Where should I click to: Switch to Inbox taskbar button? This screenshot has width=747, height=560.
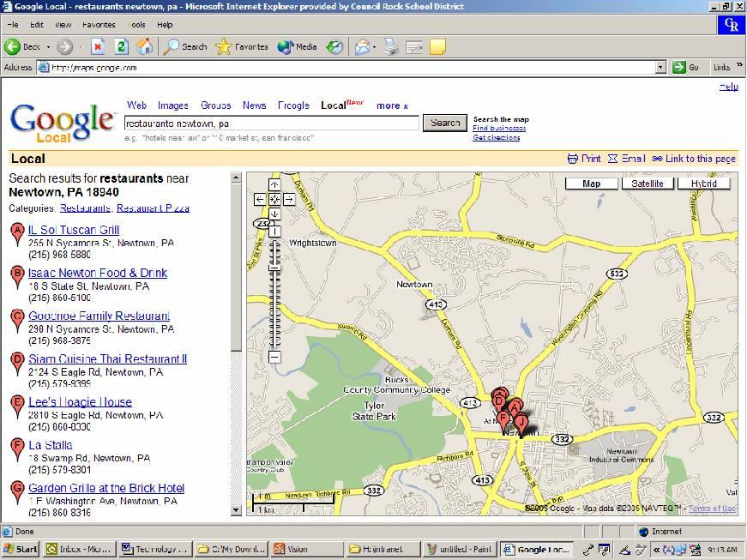pos(80,550)
